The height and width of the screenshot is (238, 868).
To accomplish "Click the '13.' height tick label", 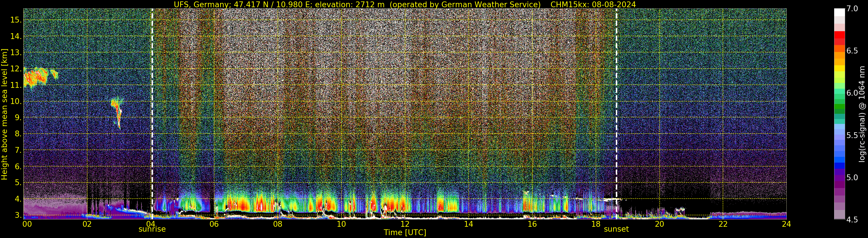I will (x=16, y=53).
